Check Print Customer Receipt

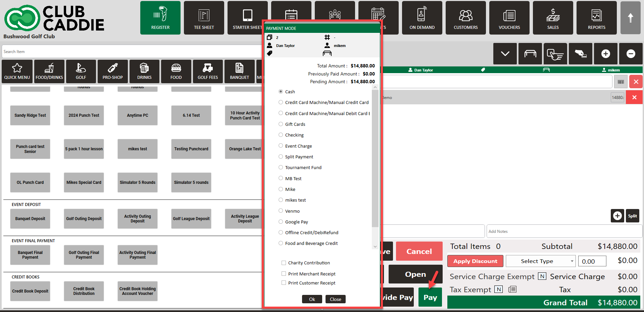(x=284, y=283)
